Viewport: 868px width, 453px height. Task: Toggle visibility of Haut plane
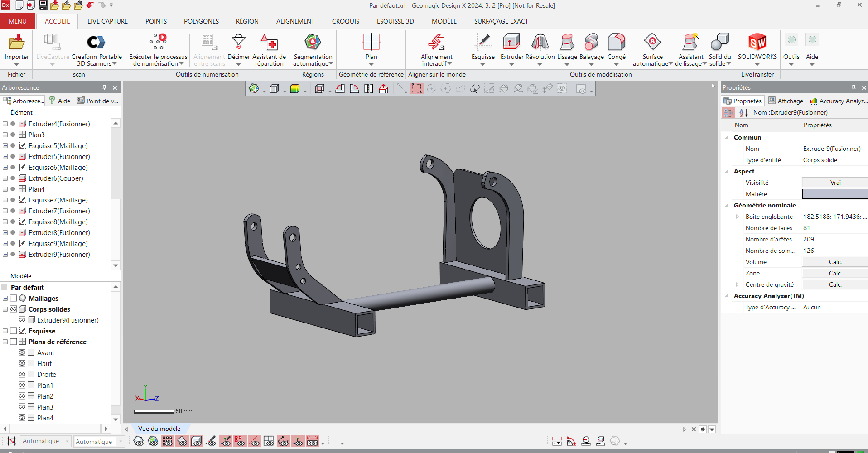click(x=22, y=363)
